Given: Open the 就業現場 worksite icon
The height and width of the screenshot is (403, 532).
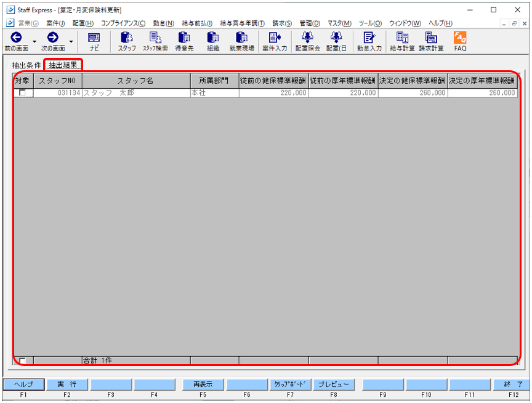Looking at the screenshot, I should (241, 41).
